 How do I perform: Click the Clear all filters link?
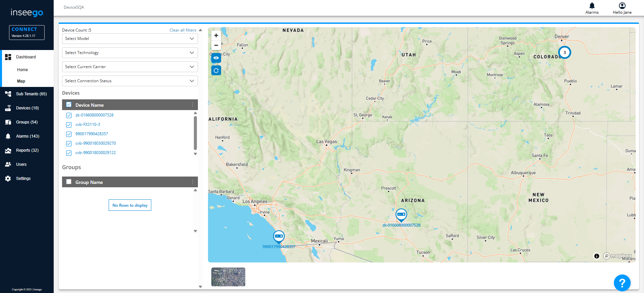pos(183,30)
